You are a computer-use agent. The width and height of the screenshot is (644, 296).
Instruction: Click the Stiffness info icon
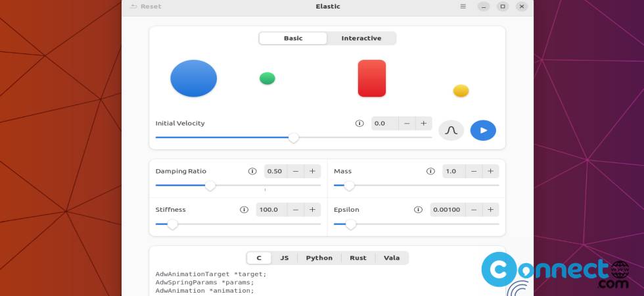pyautogui.click(x=244, y=210)
